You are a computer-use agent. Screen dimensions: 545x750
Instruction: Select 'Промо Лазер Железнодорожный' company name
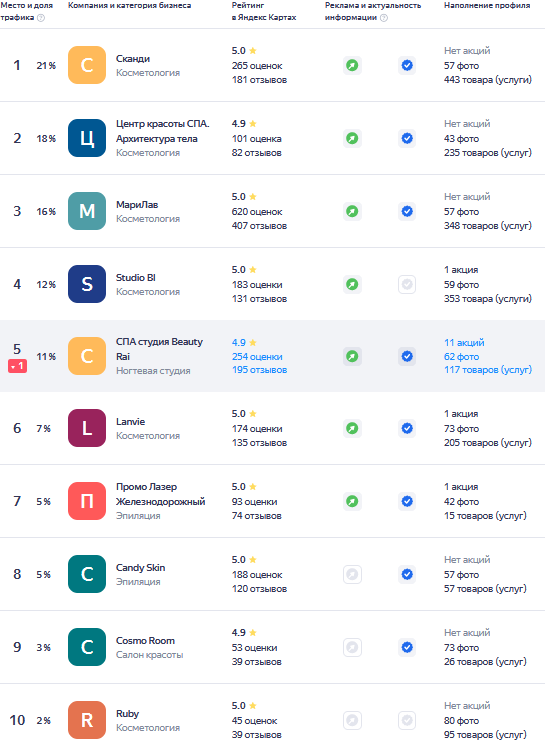click(x=160, y=494)
